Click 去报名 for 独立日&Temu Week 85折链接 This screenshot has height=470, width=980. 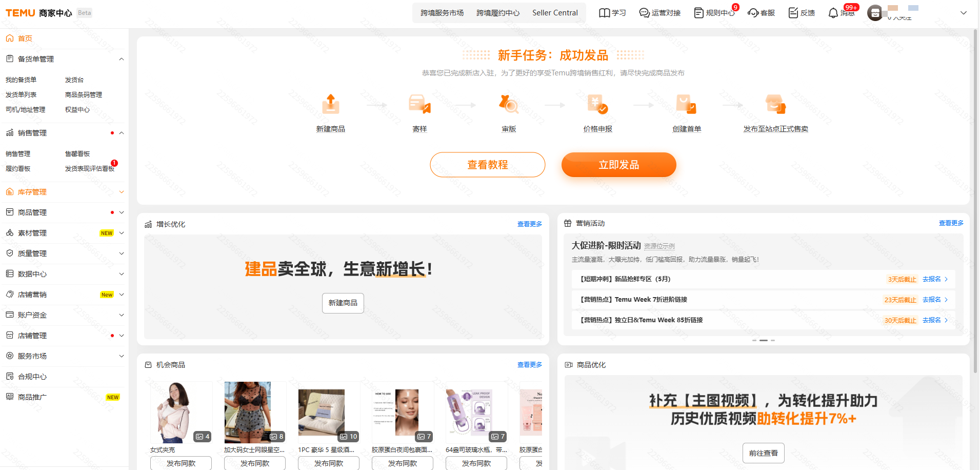[935, 320]
